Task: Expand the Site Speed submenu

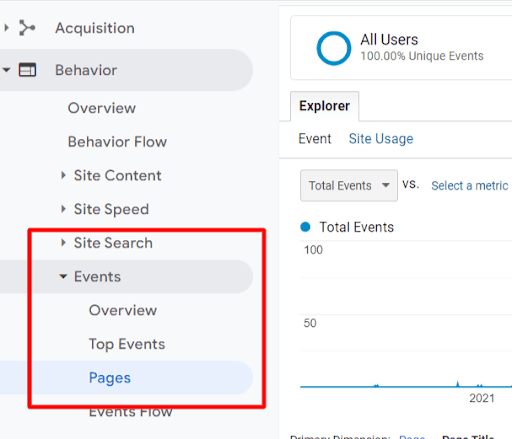Action: click(x=63, y=209)
